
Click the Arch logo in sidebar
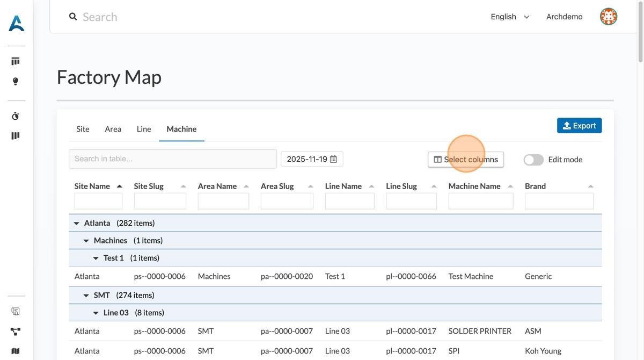[16, 23]
